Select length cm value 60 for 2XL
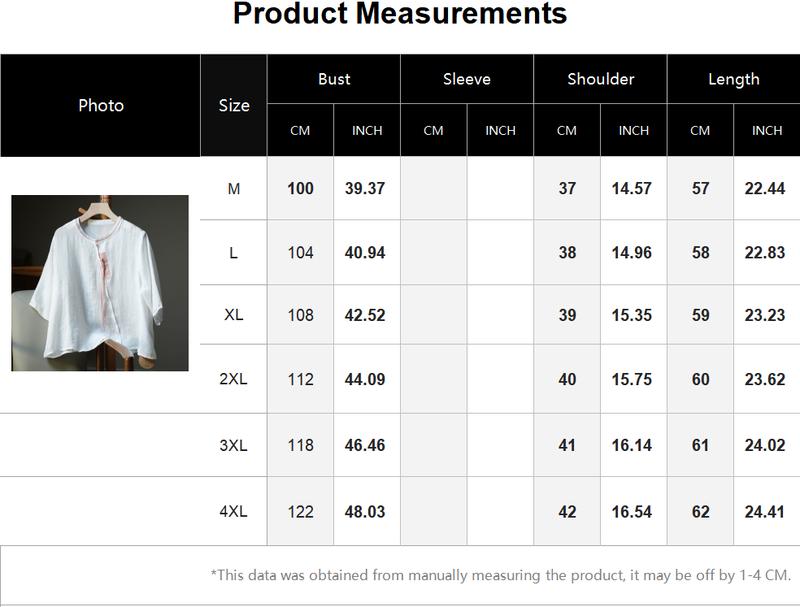The image size is (800, 607). click(701, 380)
